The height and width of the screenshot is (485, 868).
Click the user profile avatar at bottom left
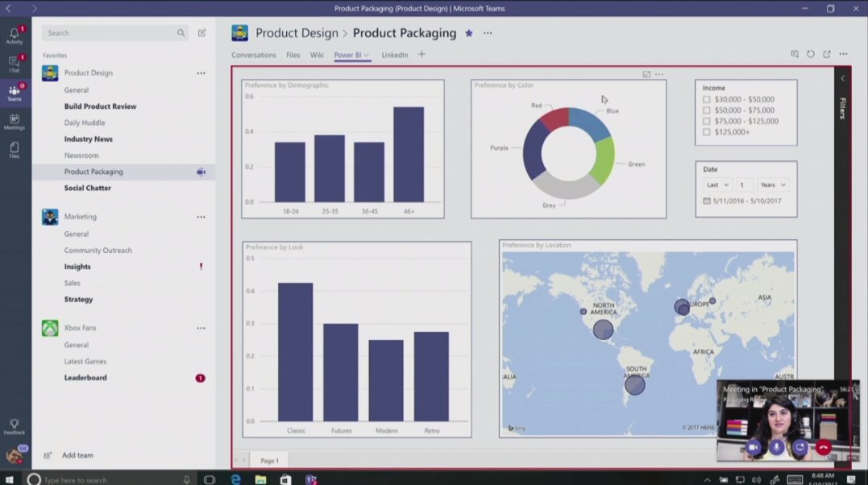coord(15,456)
